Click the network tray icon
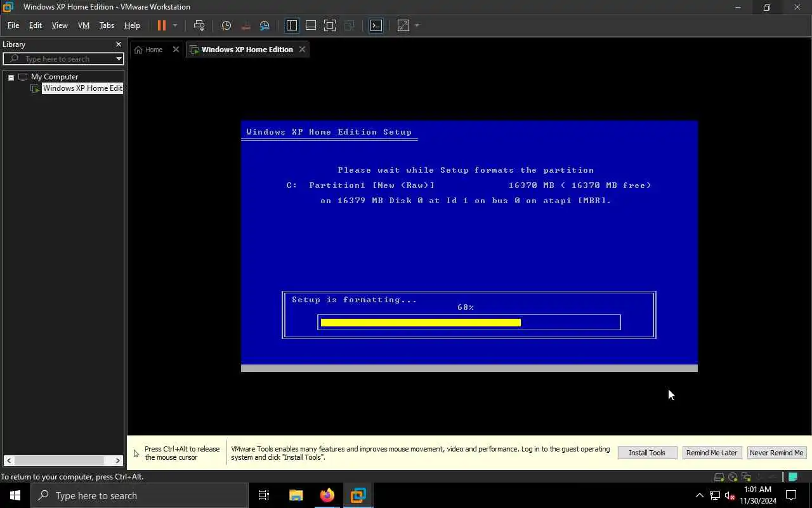Screen dimensions: 812x508 pyautogui.click(x=715, y=495)
